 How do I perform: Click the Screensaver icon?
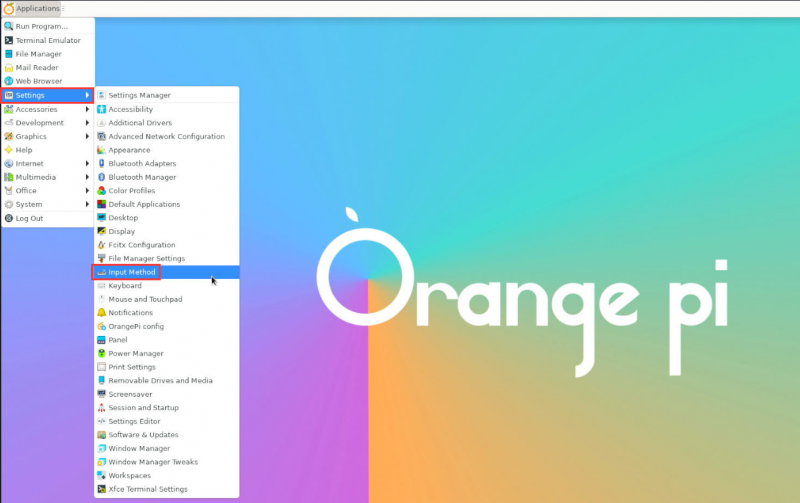point(101,394)
